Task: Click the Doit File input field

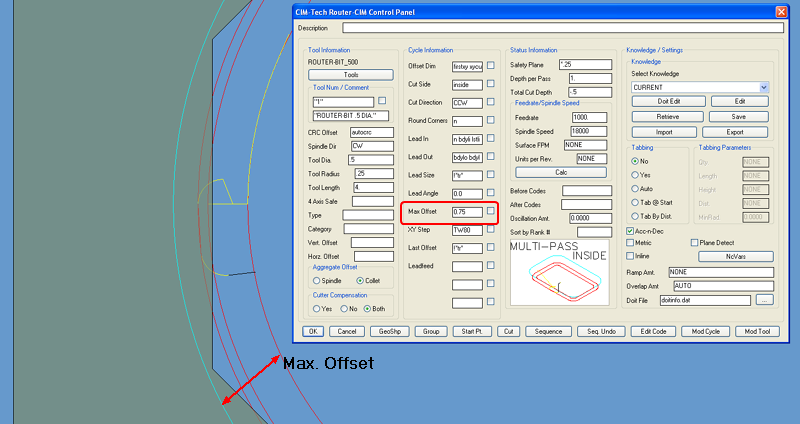Action: click(x=705, y=301)
